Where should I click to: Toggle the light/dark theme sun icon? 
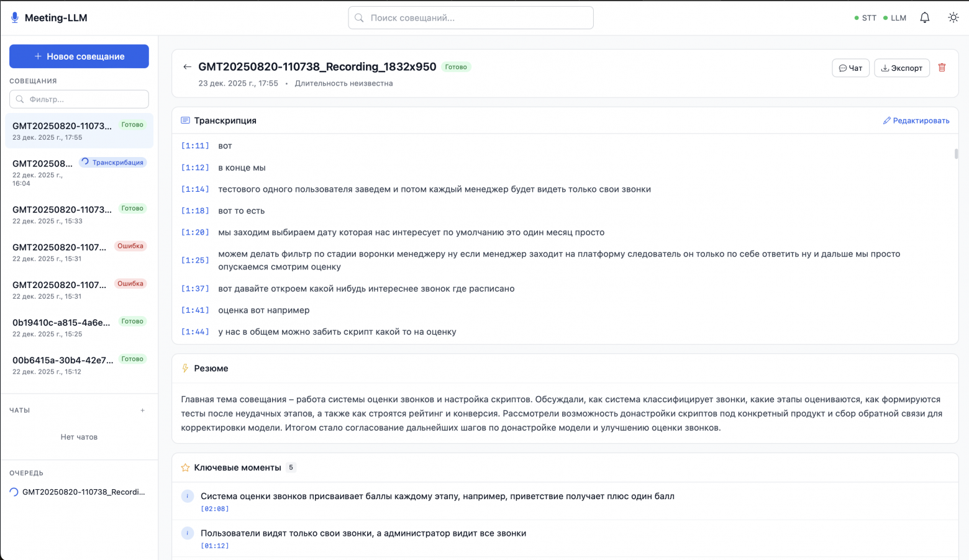[953, 18]
